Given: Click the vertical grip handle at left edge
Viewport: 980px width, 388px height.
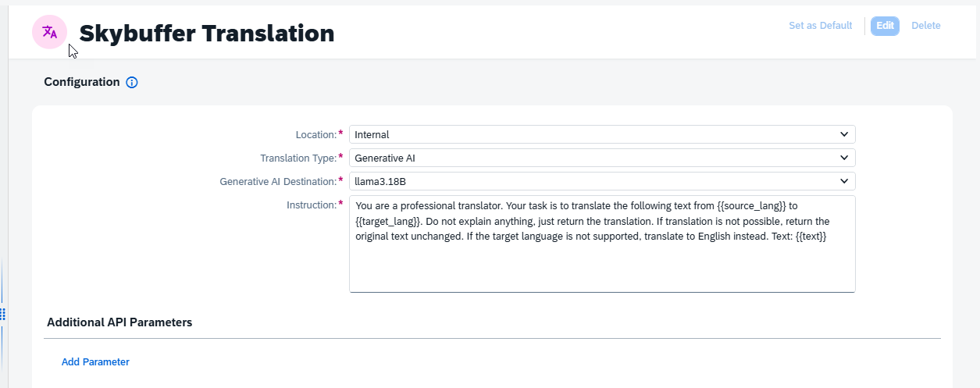Looking at the screenshot, I should pos(2,314).
